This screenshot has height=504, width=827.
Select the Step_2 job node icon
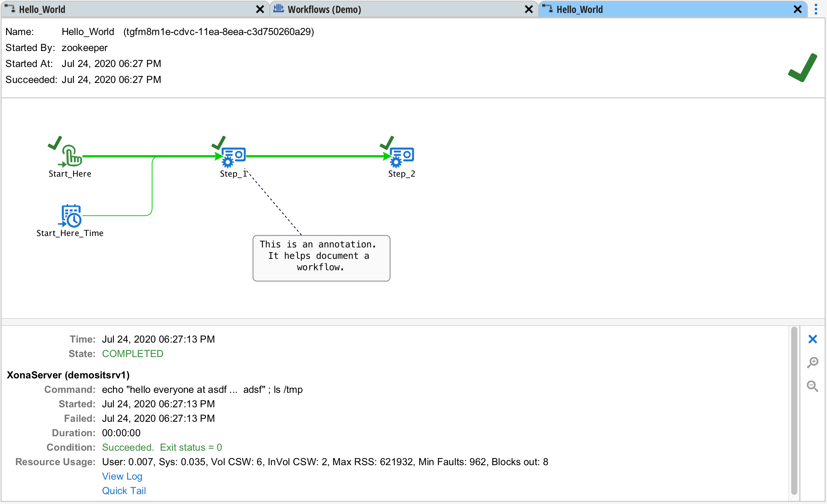401,156
